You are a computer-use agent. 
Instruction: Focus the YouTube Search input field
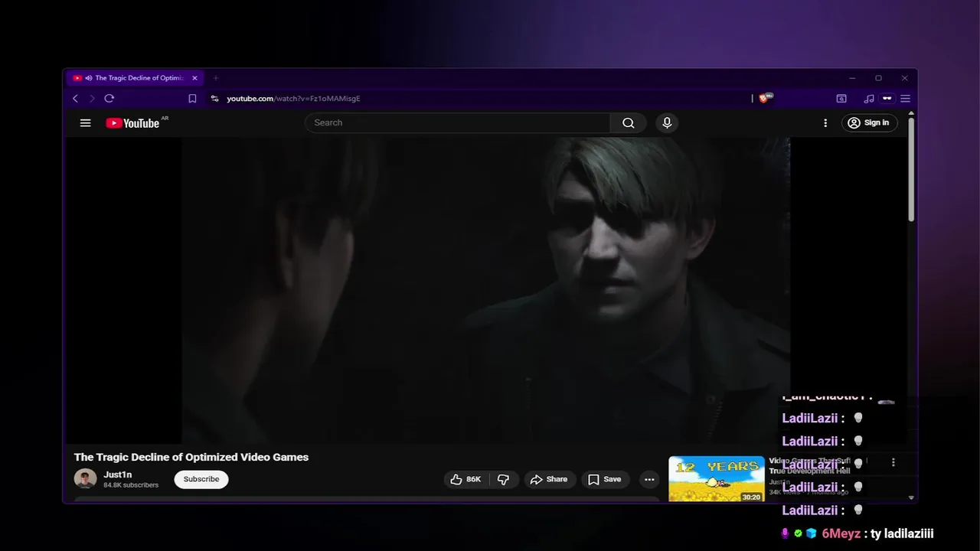coord(458,123)
